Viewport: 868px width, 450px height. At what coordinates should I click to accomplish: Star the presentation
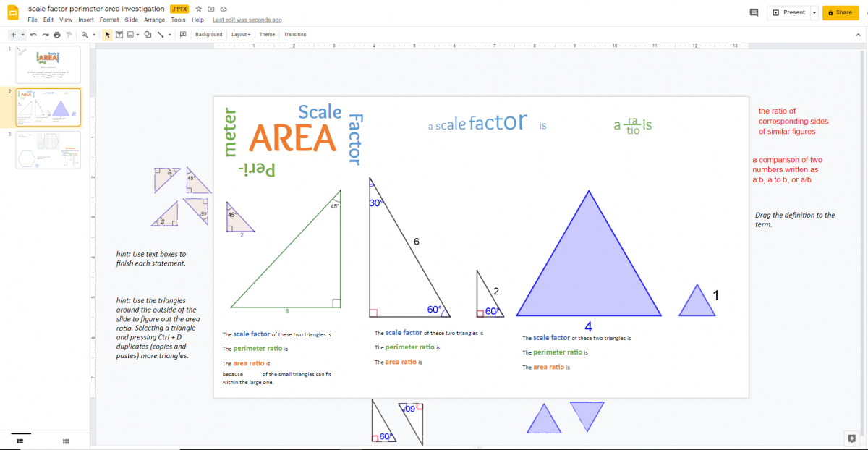pos(197,9)
